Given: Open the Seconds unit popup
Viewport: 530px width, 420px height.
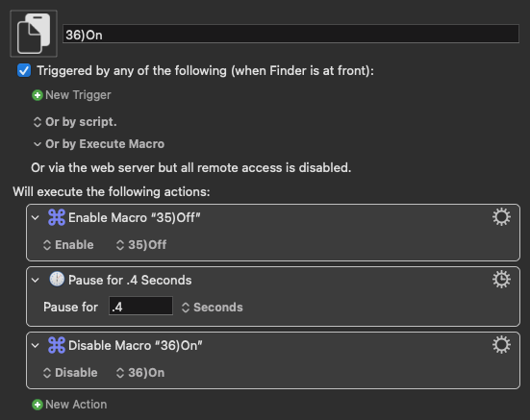Looking at the screenshot, I should [212, 308].
